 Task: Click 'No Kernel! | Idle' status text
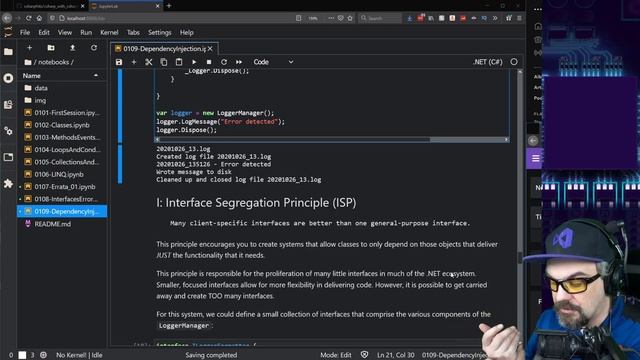(x=79, y=355)
